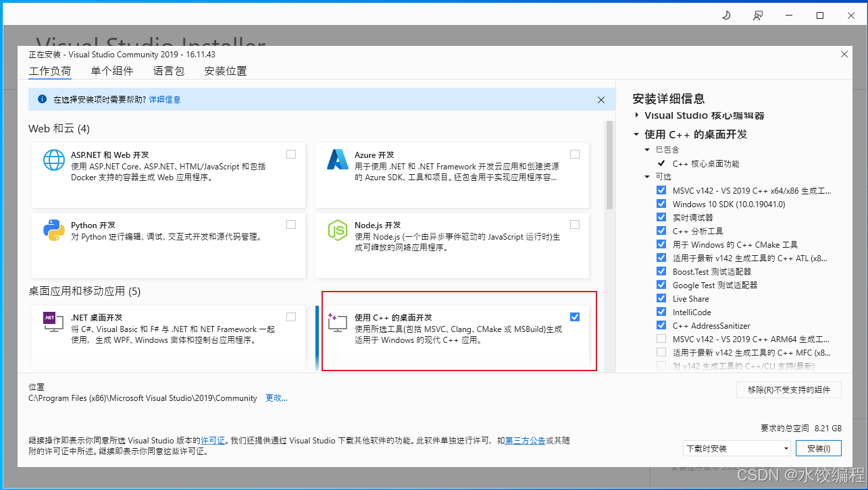
Task: Switch to the 单个组件 tab
Action: coord(112,71)
